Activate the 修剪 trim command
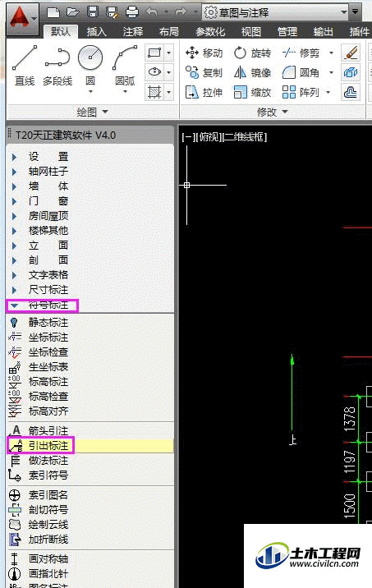372x588 pixels. click(x=301, y=53)
